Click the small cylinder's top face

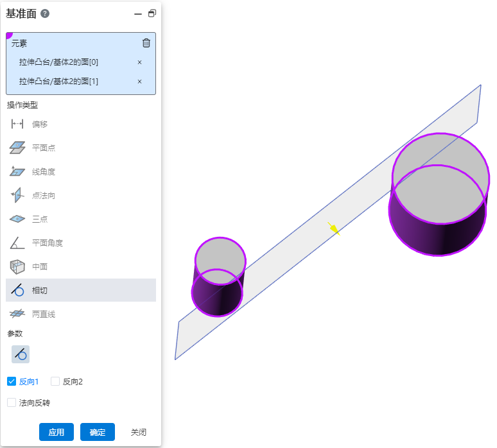click(220, 261)
